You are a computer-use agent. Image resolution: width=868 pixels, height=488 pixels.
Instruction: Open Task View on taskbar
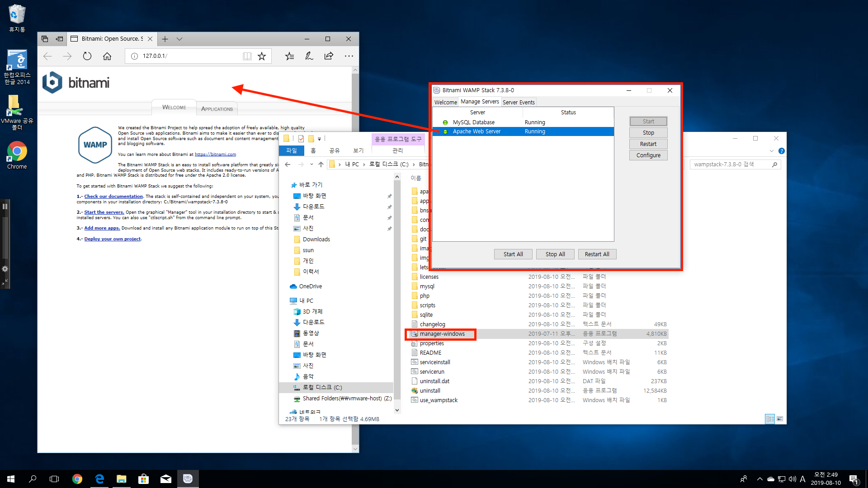pos(54,479)
